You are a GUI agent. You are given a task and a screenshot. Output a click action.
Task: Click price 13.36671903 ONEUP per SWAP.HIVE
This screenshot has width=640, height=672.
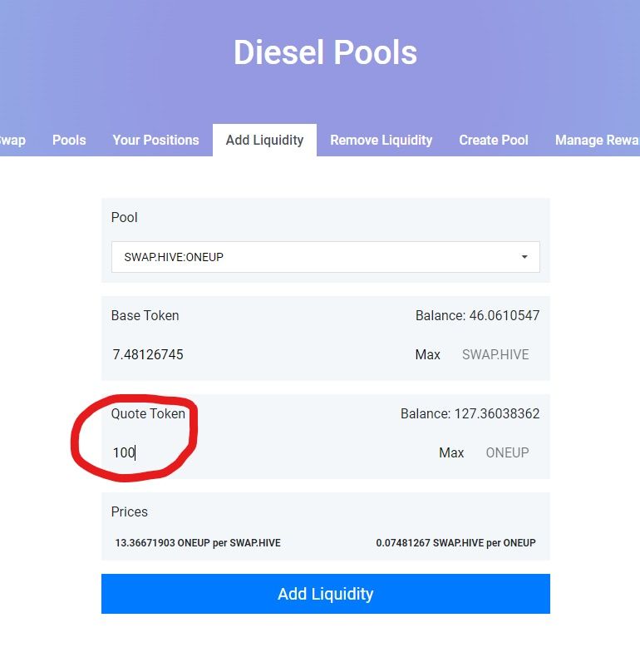pos(198,542)
